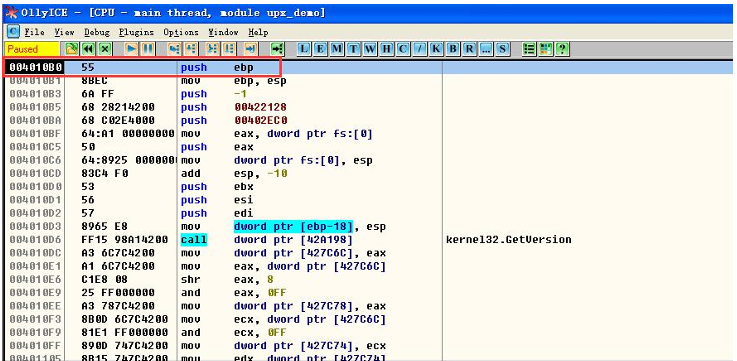
Task: Click address 004010DC in the address column
Action: pos(36,253)
